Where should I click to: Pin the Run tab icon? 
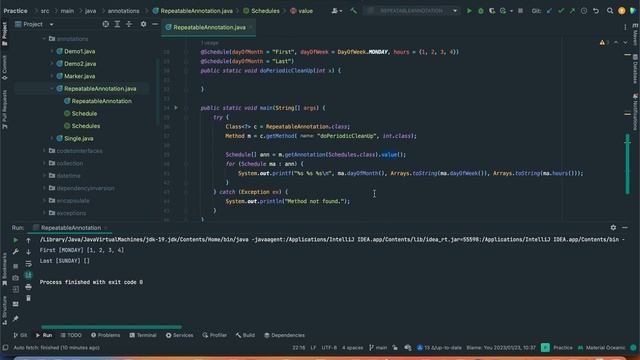coord(16,318)
